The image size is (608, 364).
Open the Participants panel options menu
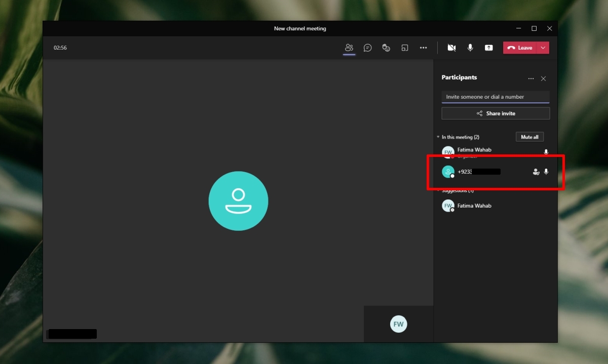531,78
